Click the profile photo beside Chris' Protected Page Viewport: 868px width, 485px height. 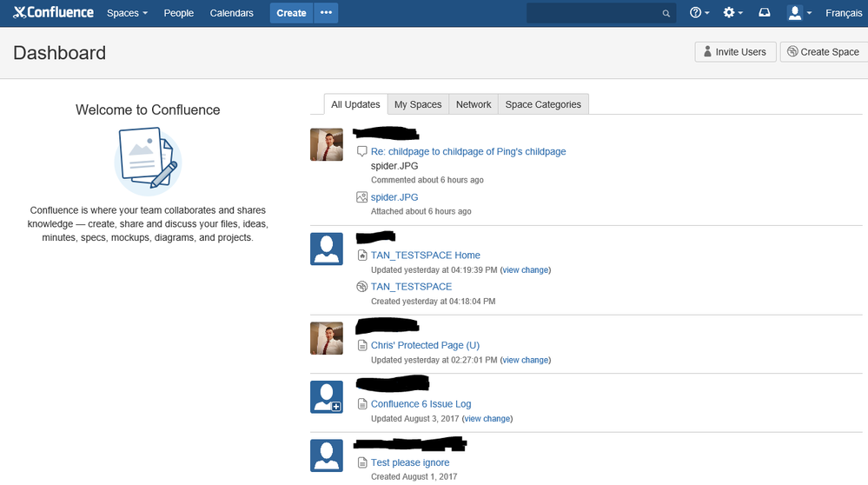coord(327,338)
